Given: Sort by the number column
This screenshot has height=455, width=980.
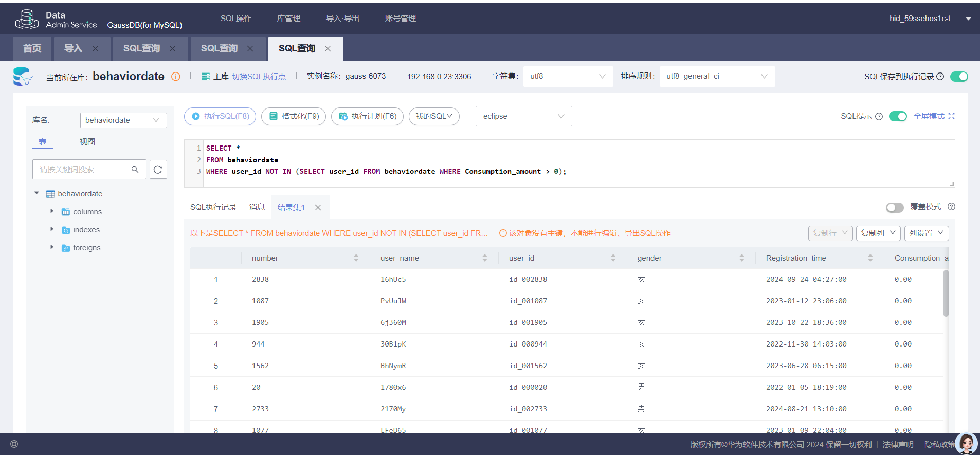Looking at the screenshot, I should 356,258.
